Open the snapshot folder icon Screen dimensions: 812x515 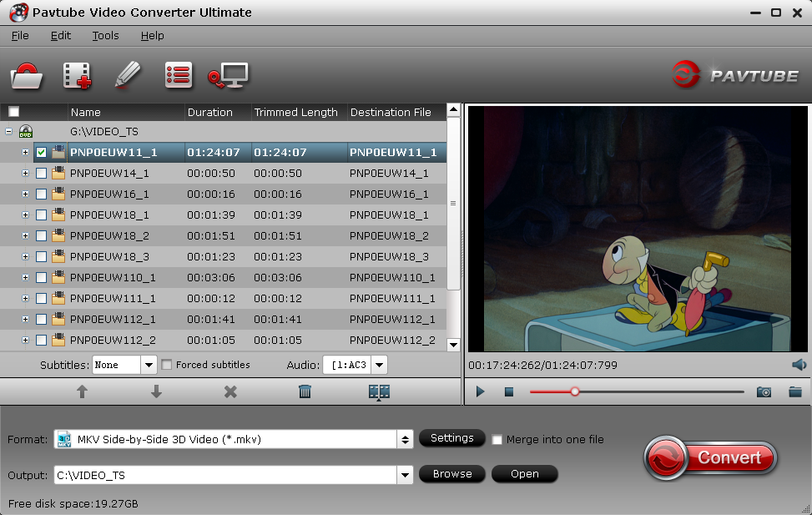(795, 391)
